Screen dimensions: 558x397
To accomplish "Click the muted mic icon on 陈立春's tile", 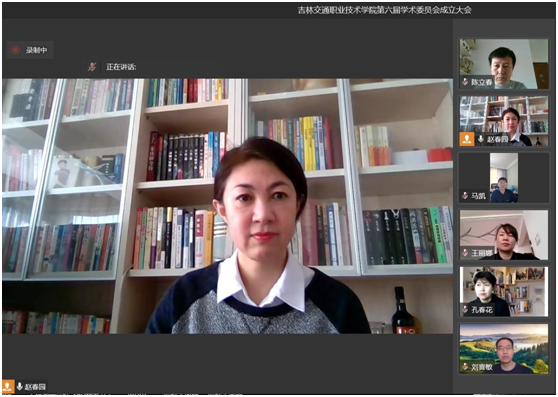I will [465, 82].
